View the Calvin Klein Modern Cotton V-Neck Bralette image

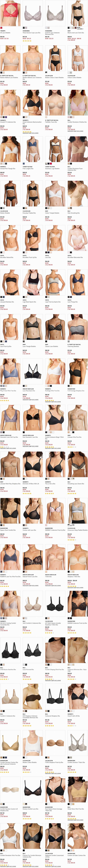pos(78,58)
